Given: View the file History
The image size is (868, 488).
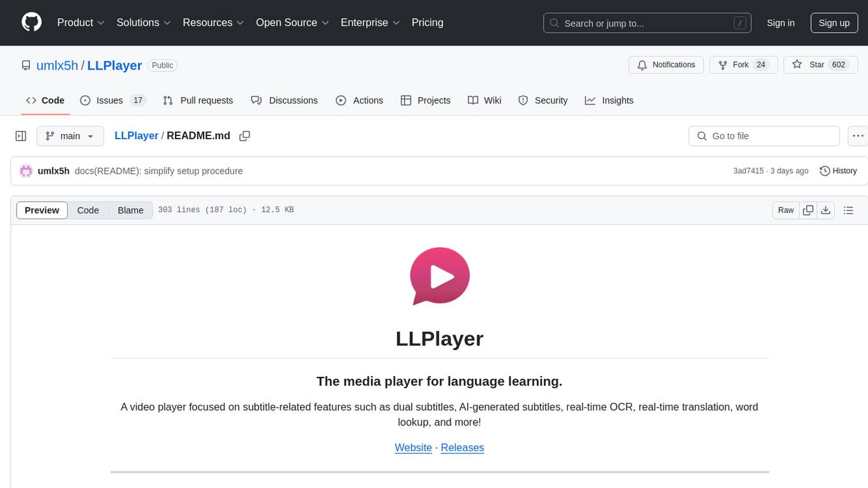Looking at the screenshot, I should point(838,171).
